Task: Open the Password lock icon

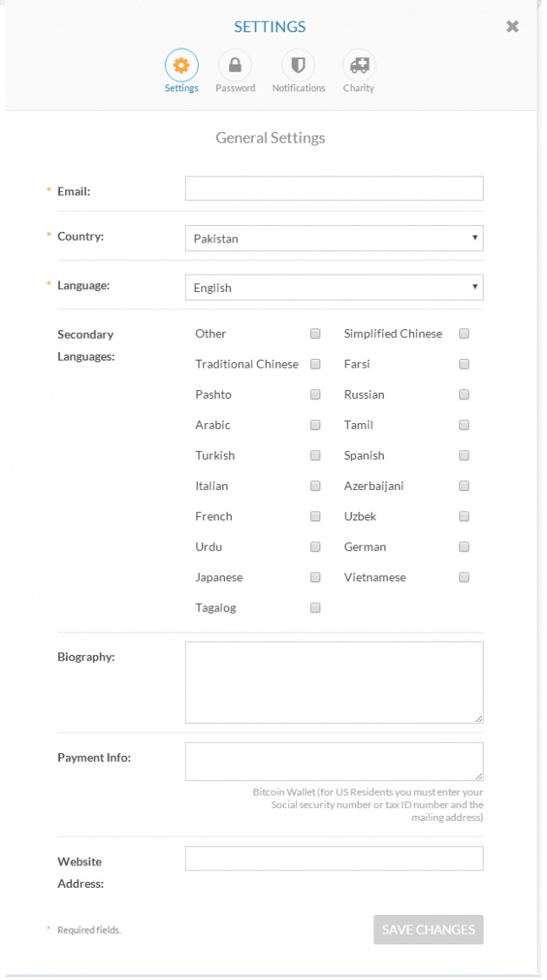Action: 234,65
